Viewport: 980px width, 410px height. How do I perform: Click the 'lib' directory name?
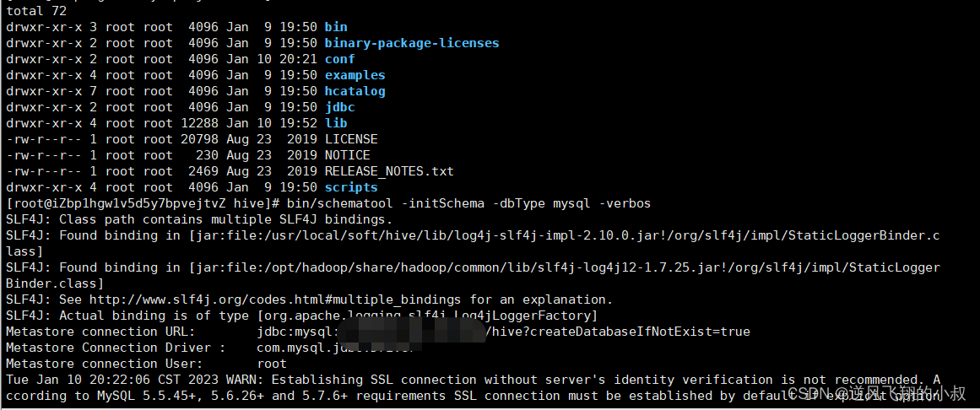click(336, 123)
